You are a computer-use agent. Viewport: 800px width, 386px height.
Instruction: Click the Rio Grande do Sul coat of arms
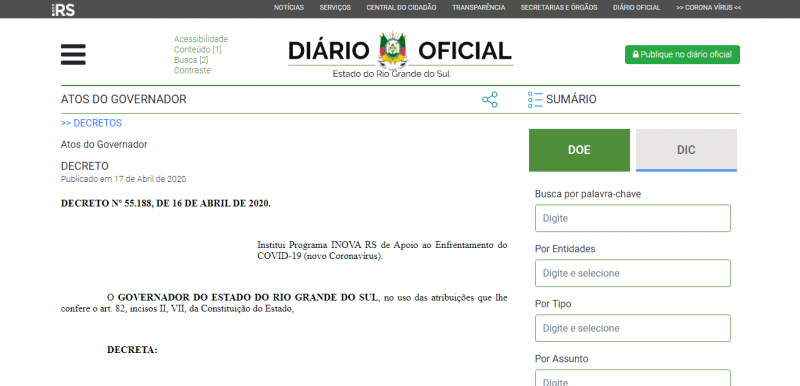(393, 50)
